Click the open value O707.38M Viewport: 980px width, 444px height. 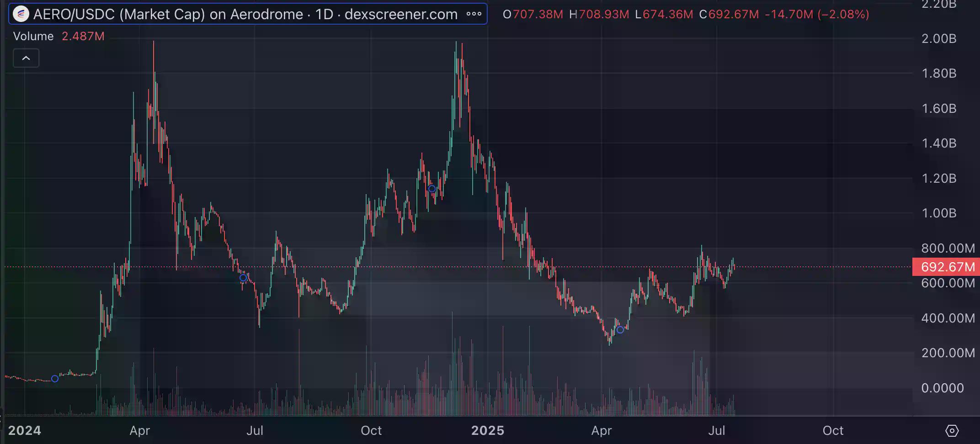533,15
